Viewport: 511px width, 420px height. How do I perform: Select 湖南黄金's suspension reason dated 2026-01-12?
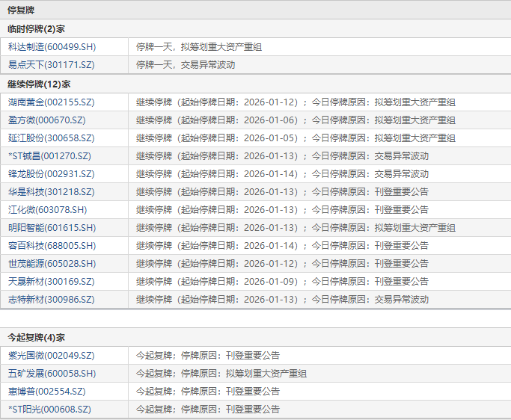click(x=296, y=102)
